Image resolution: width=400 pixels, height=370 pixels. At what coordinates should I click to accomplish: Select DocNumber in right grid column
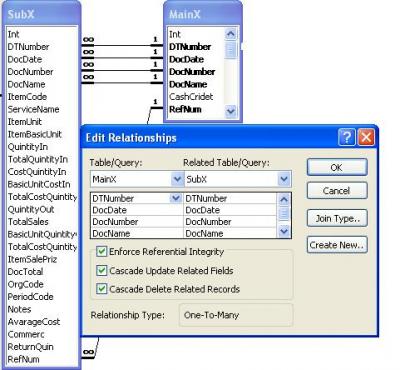230,222
